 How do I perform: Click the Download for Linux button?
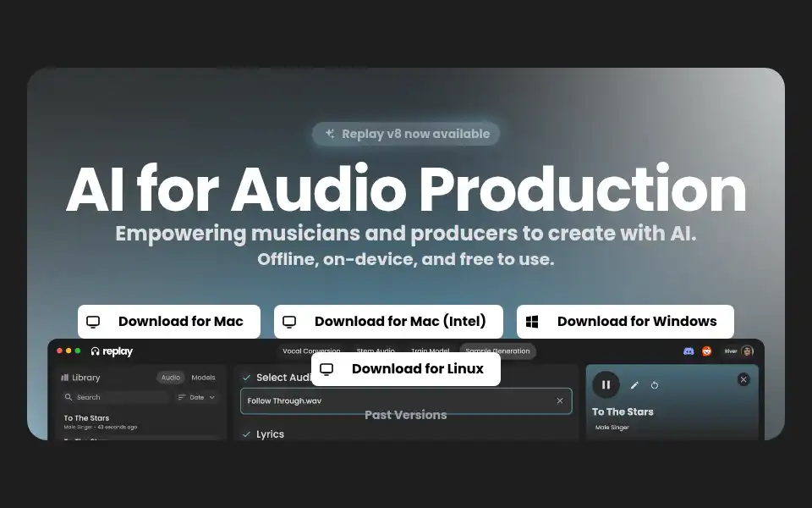pyautogui.click(x=405, y=369)
